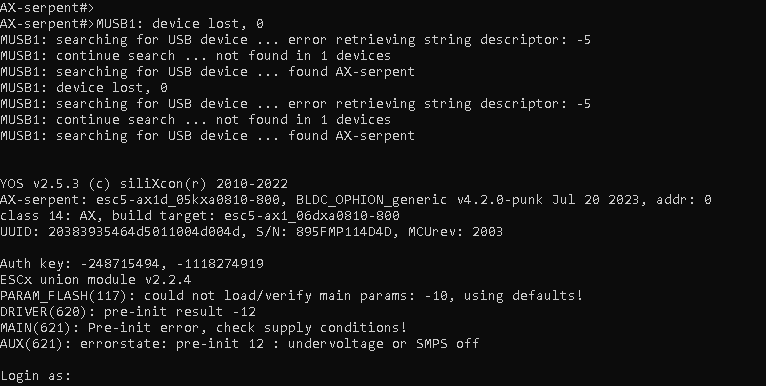Screen dimensions: 766x386
Task: Click the serial number 895FMP114D4D
Action: tap(344, 232)
